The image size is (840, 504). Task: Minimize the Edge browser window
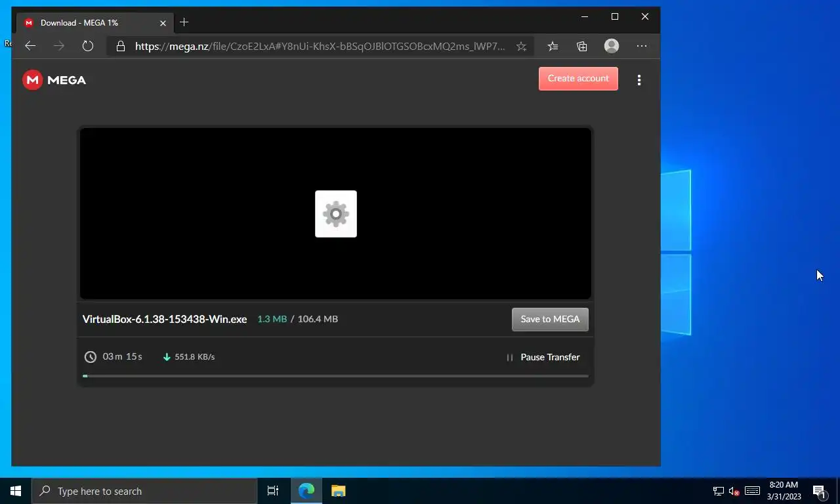point(585,17)
